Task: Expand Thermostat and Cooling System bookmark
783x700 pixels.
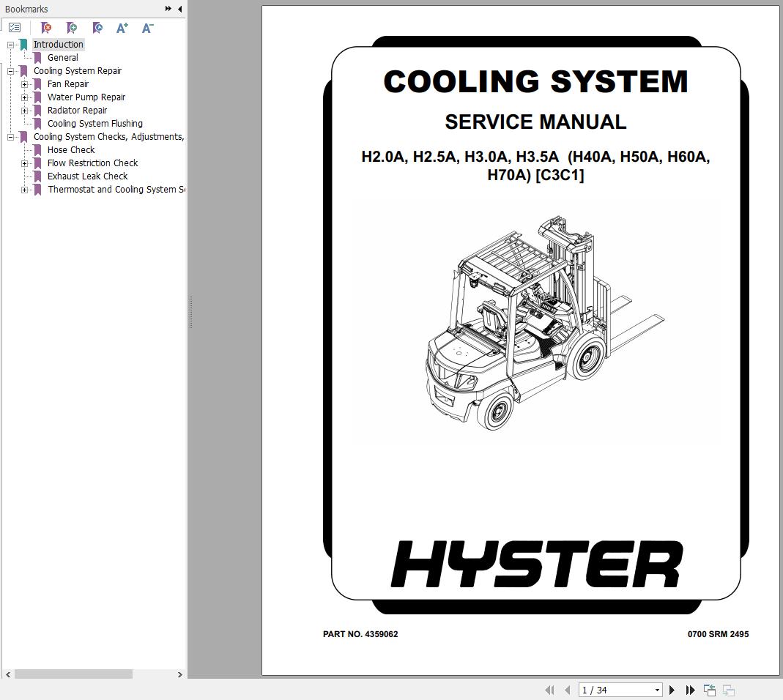Action: pyautogui.click(x=24, y=190)
